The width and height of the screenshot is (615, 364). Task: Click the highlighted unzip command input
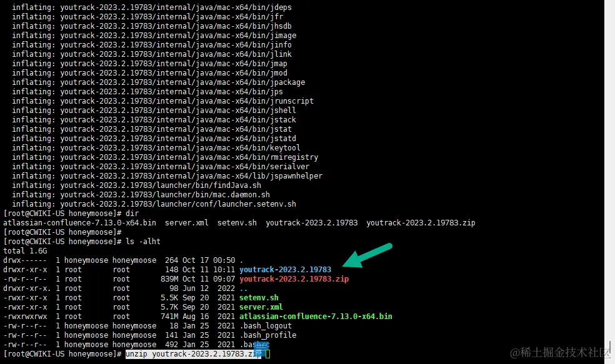(x=193, y=354)
